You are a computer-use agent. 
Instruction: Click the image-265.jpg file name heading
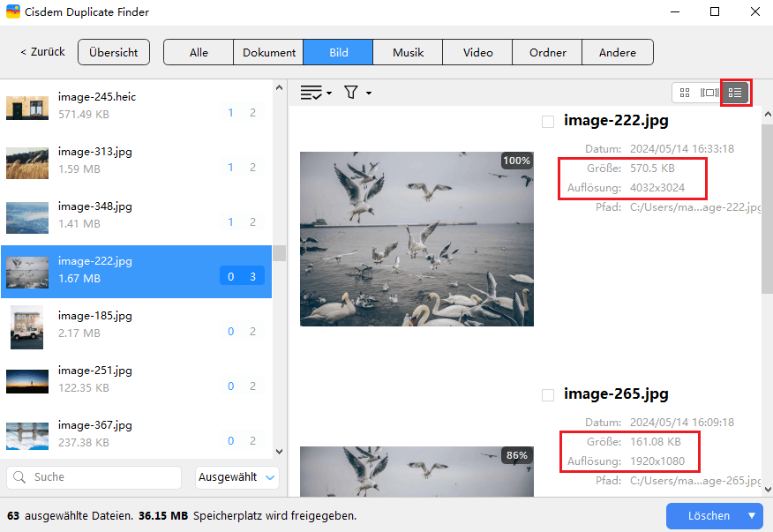tap(616, 394)
